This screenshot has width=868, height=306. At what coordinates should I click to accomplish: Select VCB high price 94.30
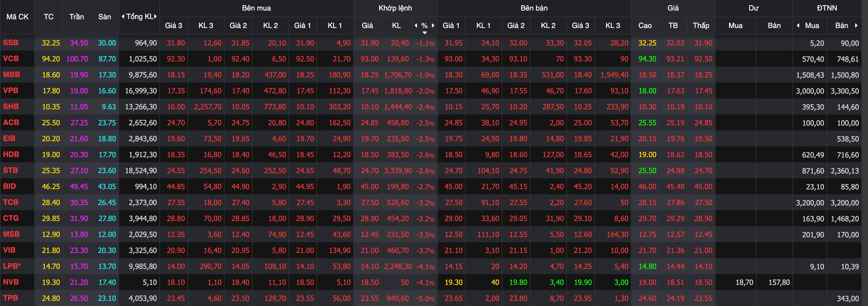[x=647, y=59]
